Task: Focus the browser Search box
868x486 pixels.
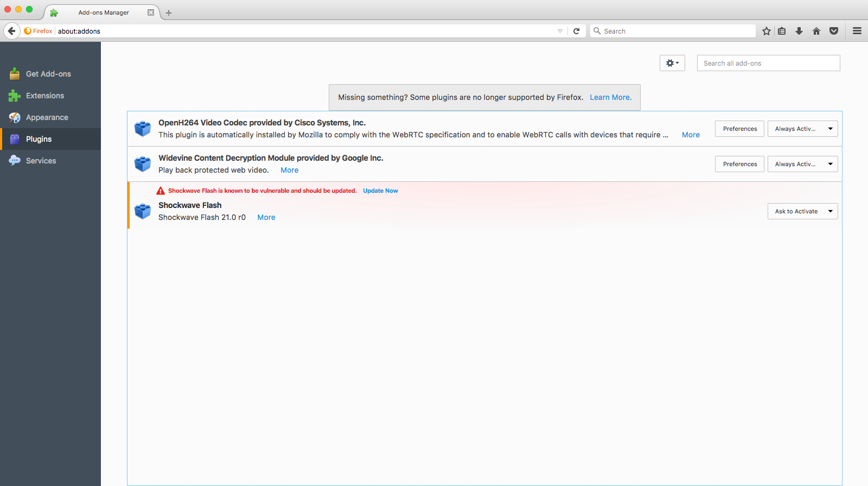Action: [673, 31]
